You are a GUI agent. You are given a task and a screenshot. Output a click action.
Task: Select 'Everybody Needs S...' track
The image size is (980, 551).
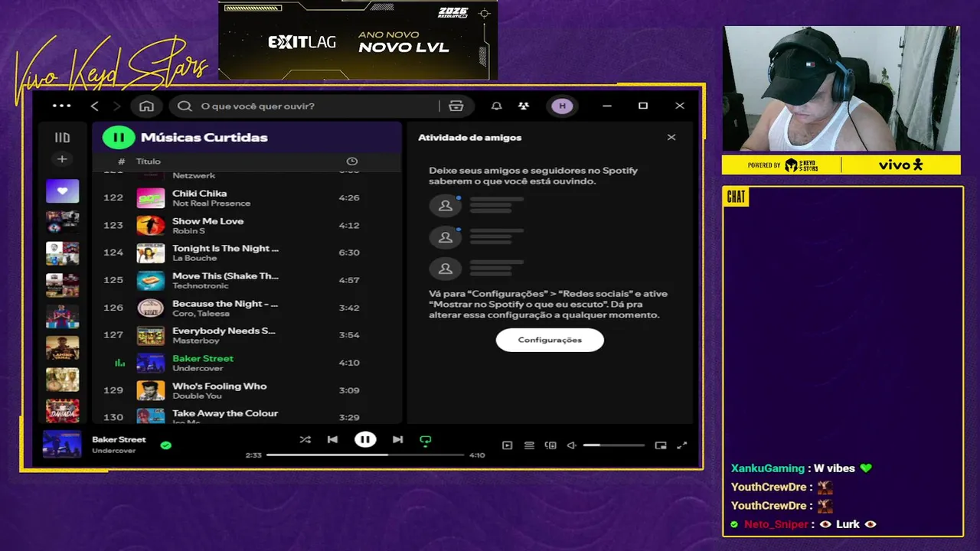point(224,331)
